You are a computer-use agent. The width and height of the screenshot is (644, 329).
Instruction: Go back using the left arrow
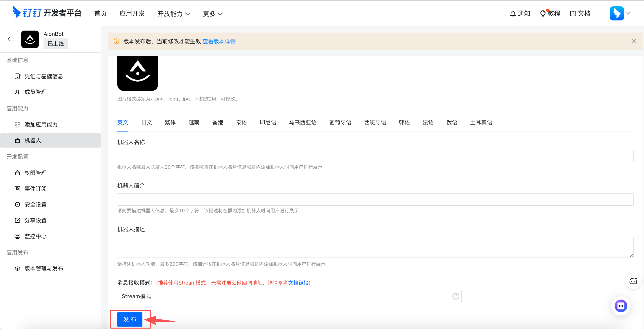[x=9, y=39]
